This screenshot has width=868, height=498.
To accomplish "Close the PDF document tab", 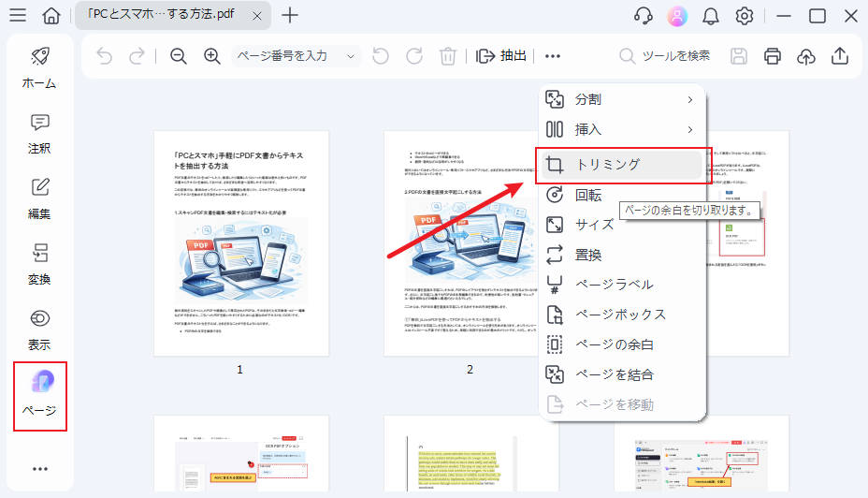I will (257, 16).
